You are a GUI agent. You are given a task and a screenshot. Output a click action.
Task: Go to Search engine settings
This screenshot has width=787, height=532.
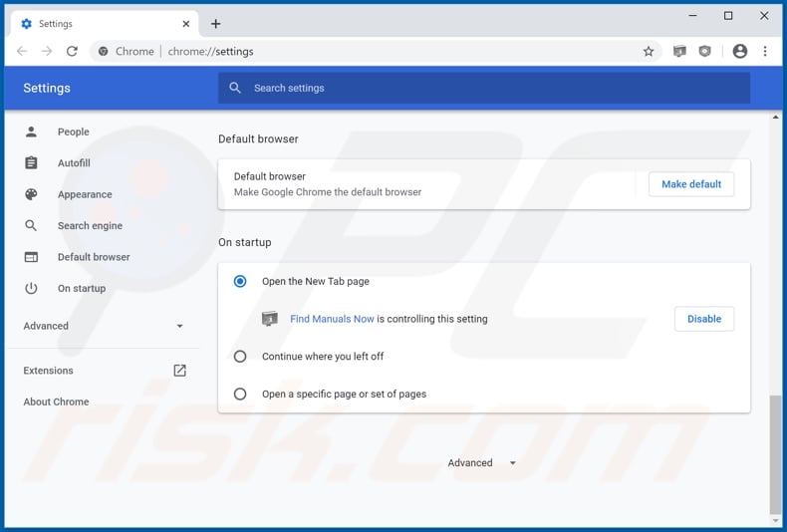(90, 226)
